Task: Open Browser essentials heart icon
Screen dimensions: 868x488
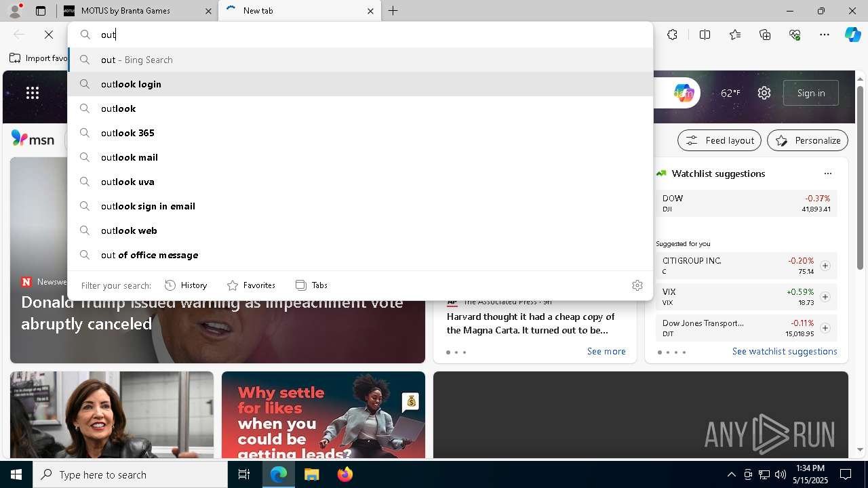Action: point(795,35)
